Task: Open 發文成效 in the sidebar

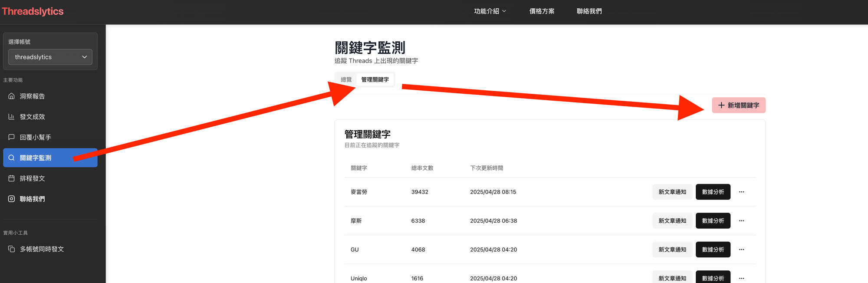Action: (50, 116)
